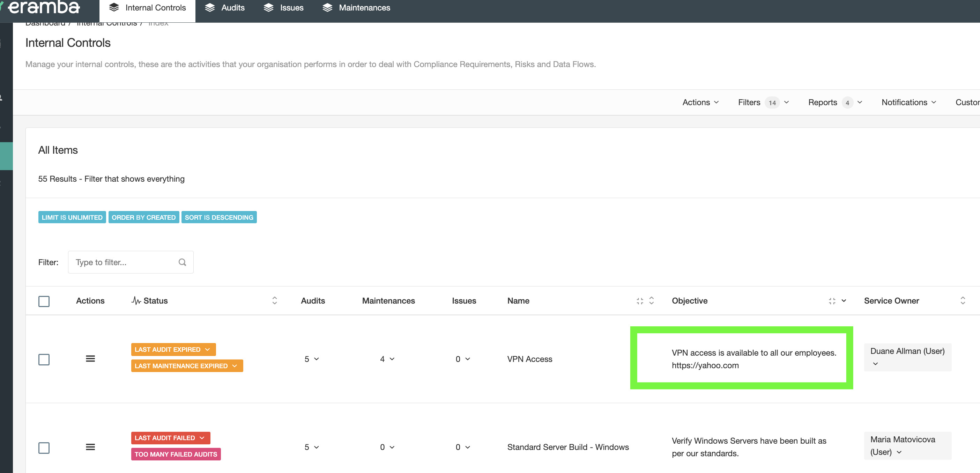980x473 pixels.
Task: Open the Actions toolbar dropdown
Action: [x=700, y=102]
